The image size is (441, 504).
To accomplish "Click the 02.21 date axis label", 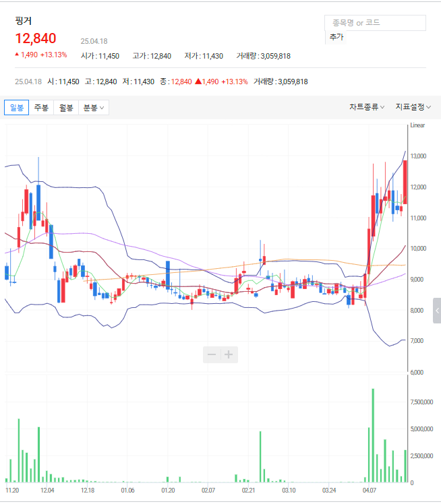I will click(248, 490).
